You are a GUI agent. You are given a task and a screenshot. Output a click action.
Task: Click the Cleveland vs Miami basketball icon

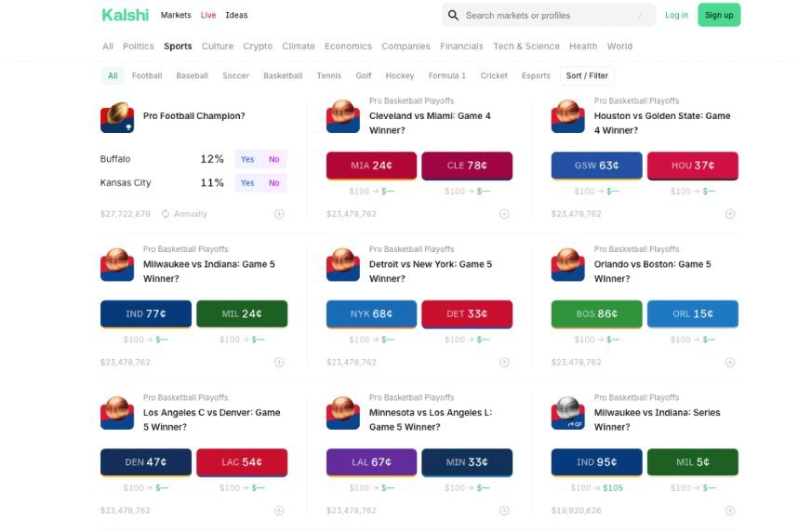[x=343, y=116]
